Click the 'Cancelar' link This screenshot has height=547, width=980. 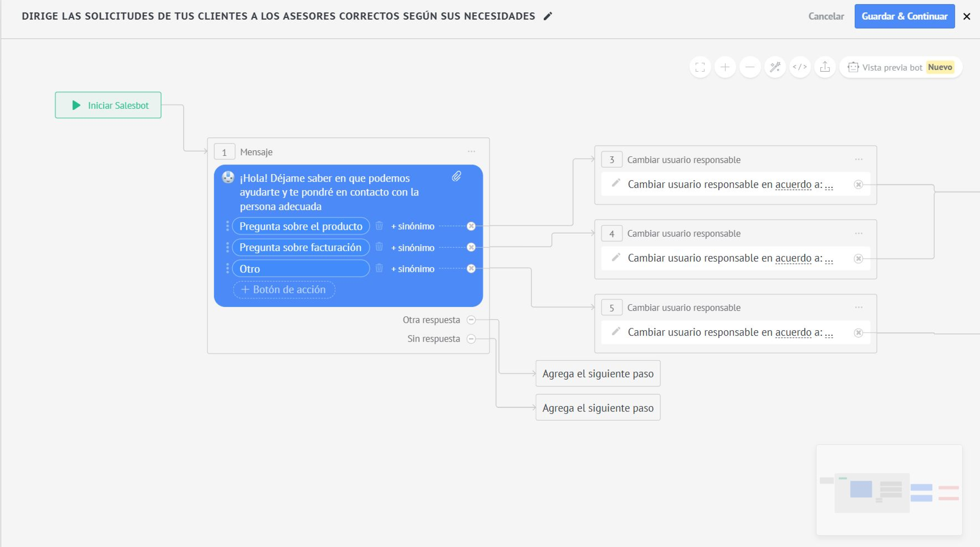point(826,16)
